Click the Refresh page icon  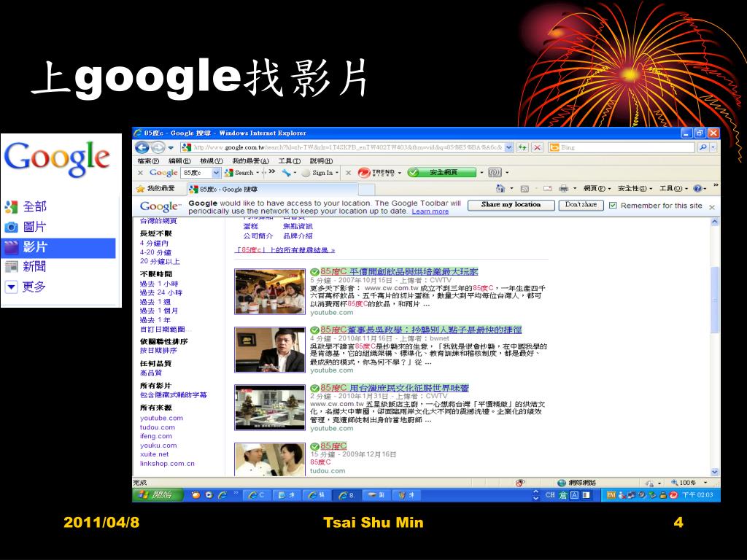[522, 147]
